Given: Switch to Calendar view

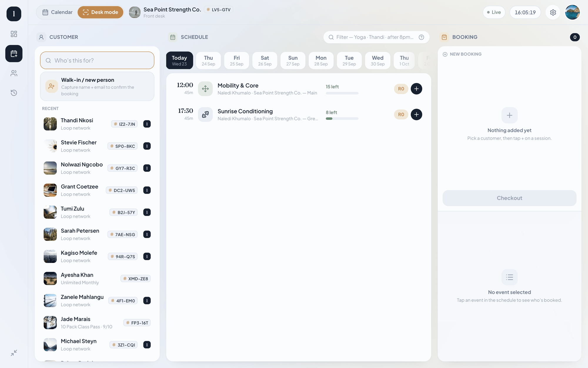Looking at the screenshot, I should click(58, 12).
